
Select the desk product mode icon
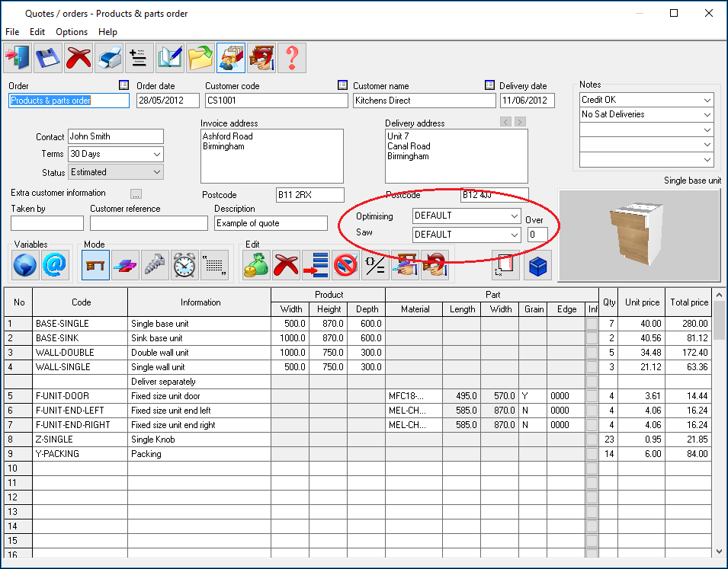pyautogui.click(x=95, y=265)
